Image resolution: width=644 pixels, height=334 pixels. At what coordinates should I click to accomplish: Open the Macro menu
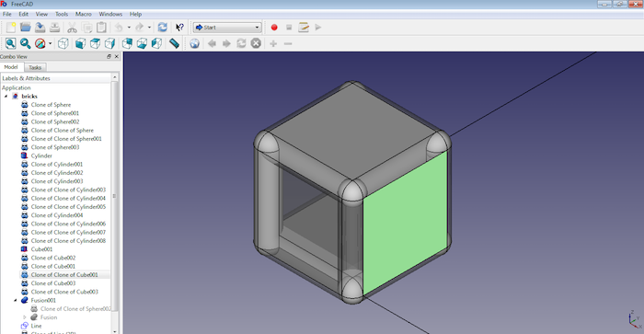coord(84,14)
